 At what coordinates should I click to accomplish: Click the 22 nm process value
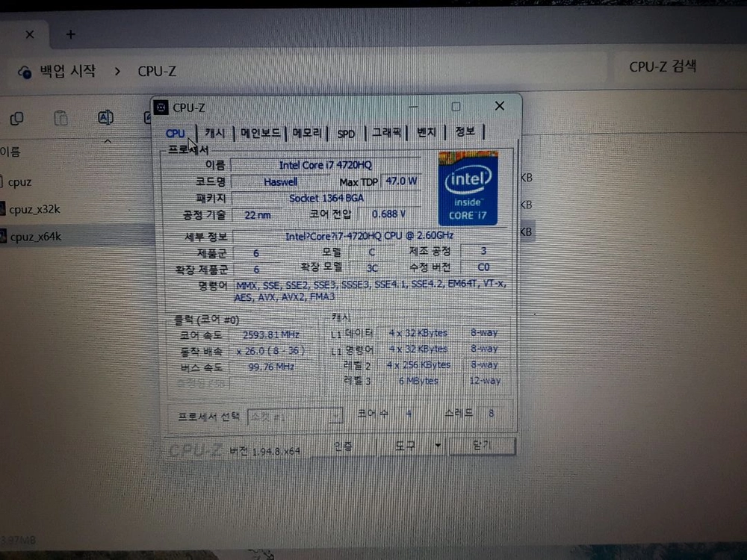tap(258, 215)
